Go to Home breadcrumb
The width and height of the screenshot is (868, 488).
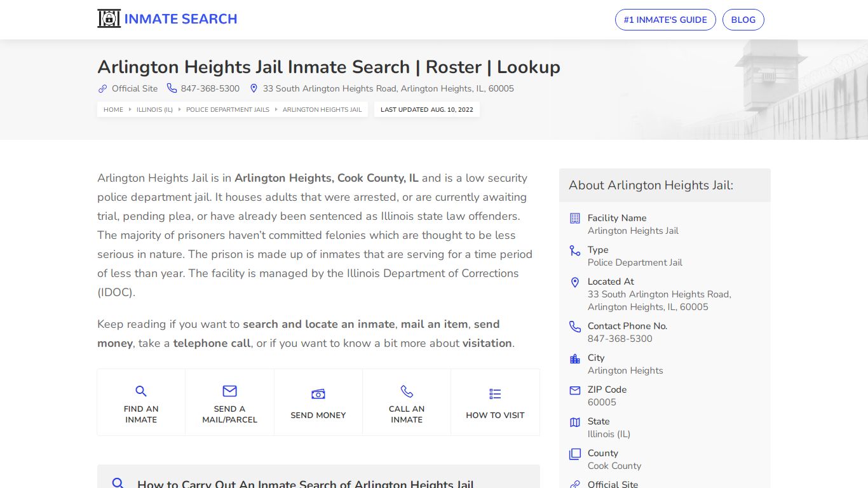(113, 109)
